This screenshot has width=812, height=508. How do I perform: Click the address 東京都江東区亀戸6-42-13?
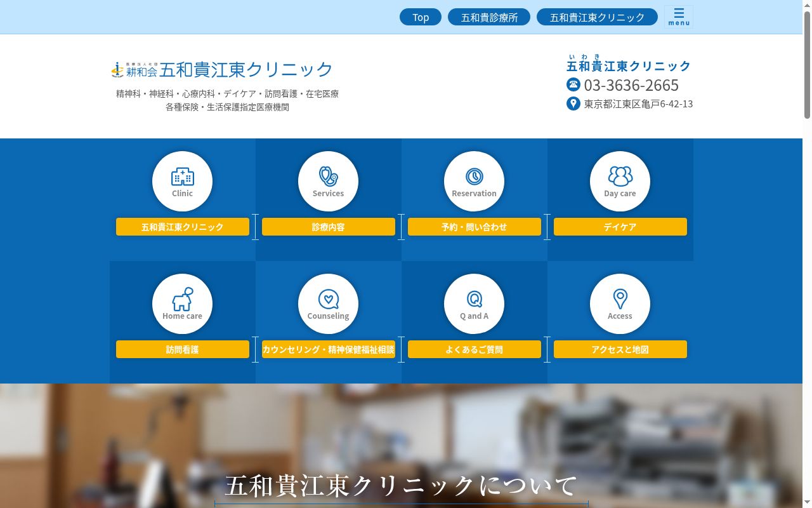click(x=638, y=104)
